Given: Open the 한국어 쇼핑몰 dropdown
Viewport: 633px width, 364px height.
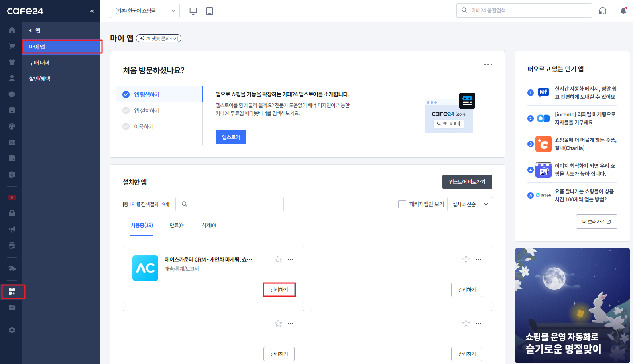Looking at the screenshot, I should pos(145,11).
